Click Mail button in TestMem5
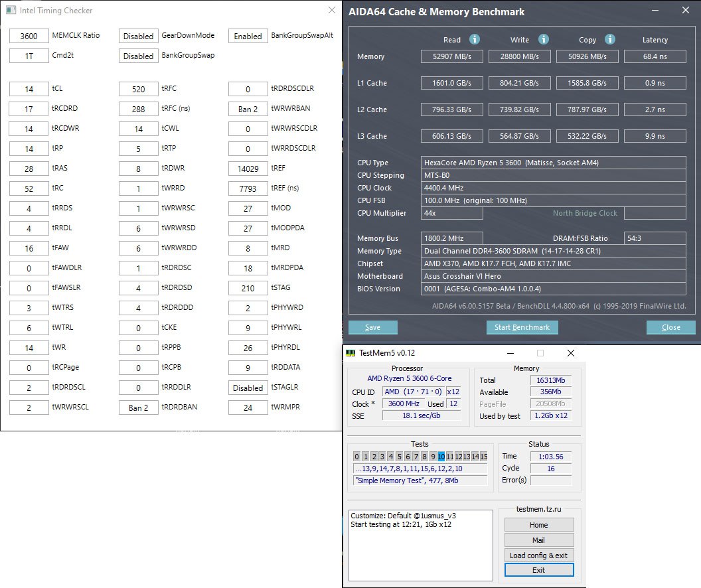The image size is (701, 588). coord(539,540)
